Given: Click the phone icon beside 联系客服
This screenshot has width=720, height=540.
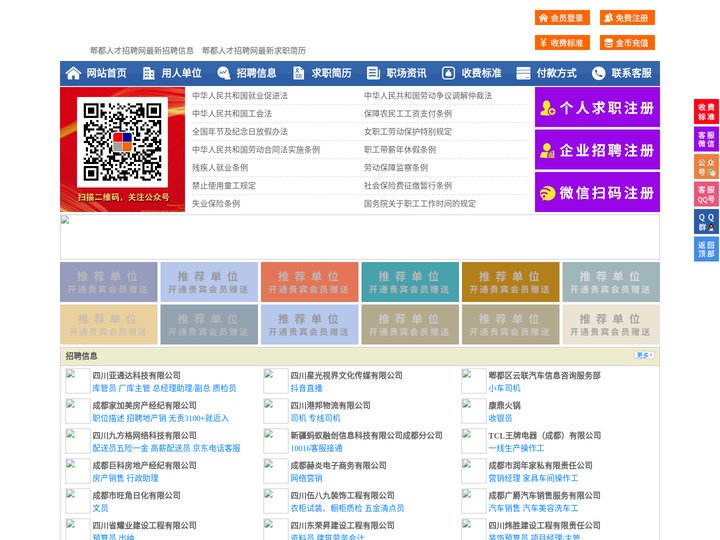Looking at the screenshot, I should coord(598,73).
